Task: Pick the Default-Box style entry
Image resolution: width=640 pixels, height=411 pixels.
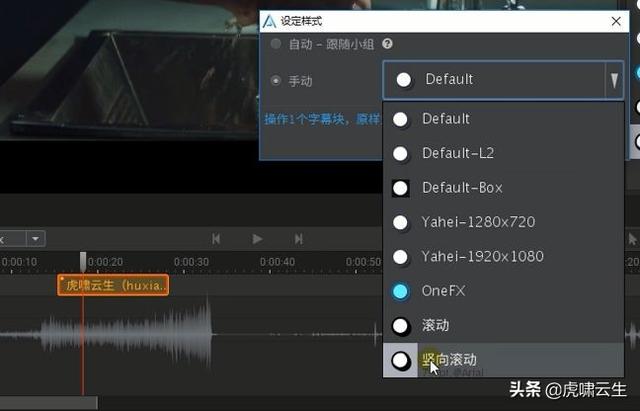Action: (x=503, y=188)
